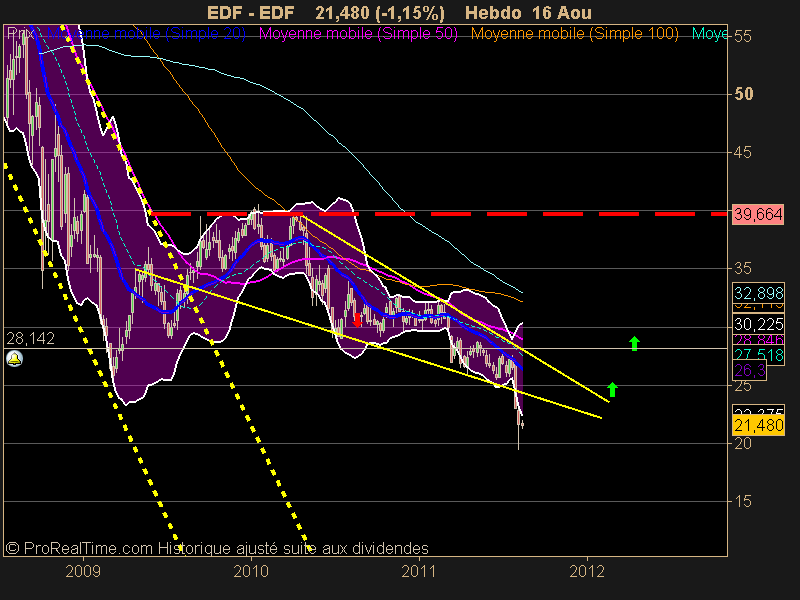The width and height of the screenshot is (800, 600).
Task: Click the chart title EDF - EDF
Action: tap(251, 13)
